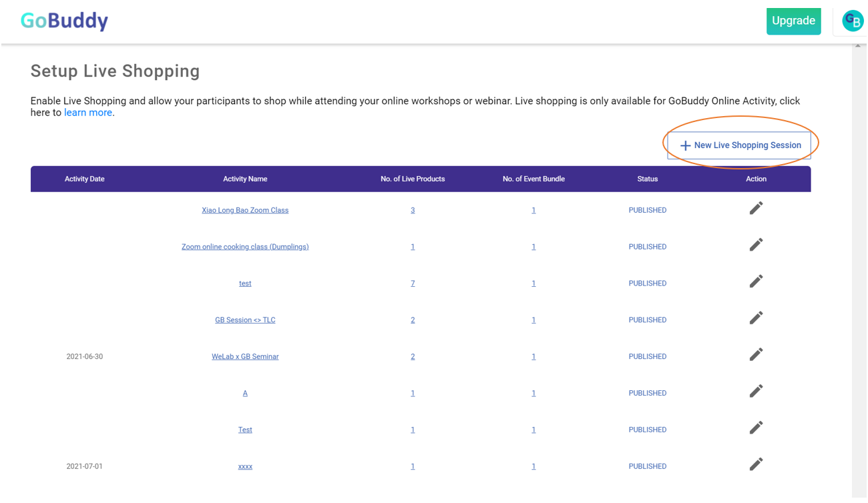Edit the Xiao Long Bao Zoom Class session

[x=756, y=208]
